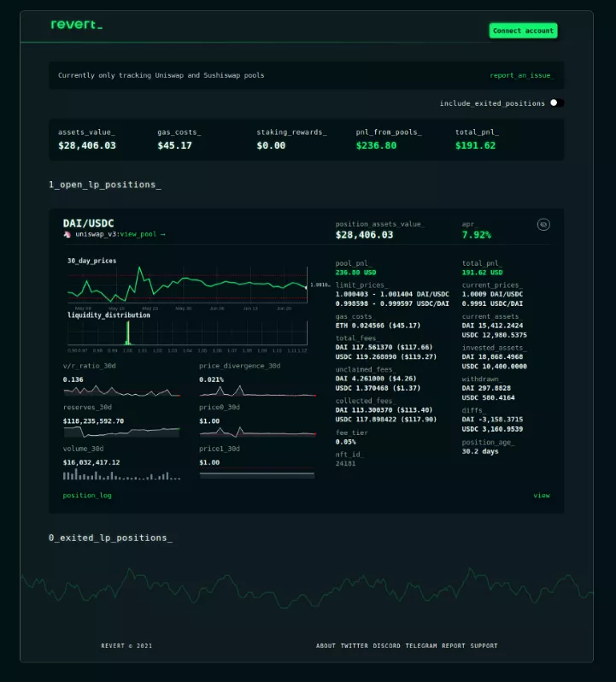Click the Connect account button

[x=523, y=31]
